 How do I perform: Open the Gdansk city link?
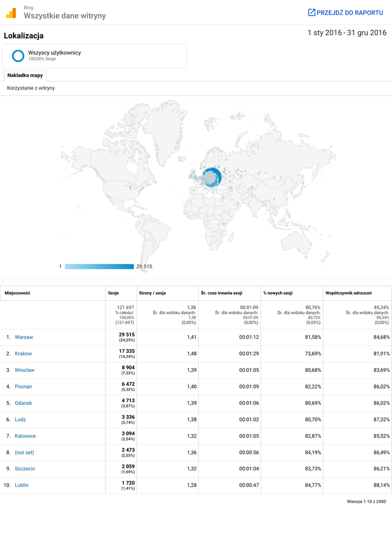23,403
